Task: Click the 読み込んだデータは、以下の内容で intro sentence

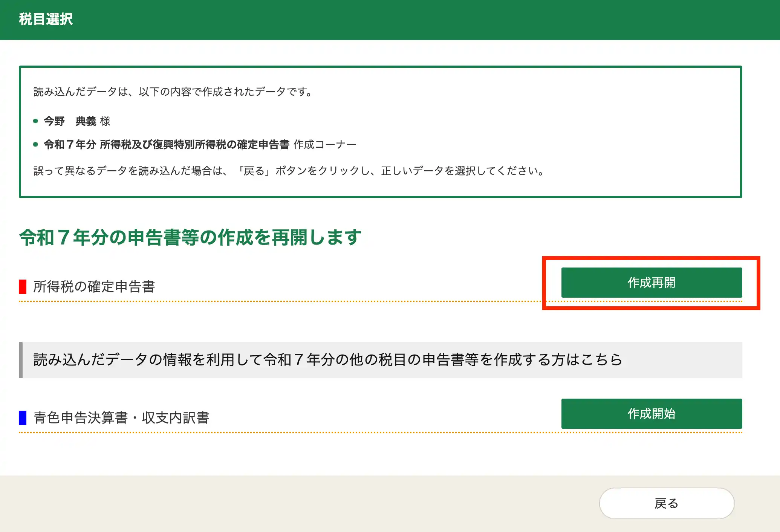Action: (173, 92)
